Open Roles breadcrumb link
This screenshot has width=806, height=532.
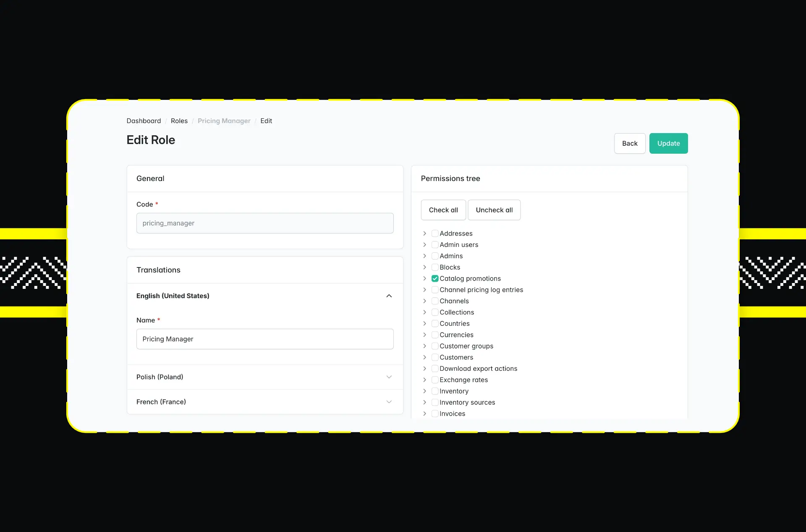(x=179, y=121)
